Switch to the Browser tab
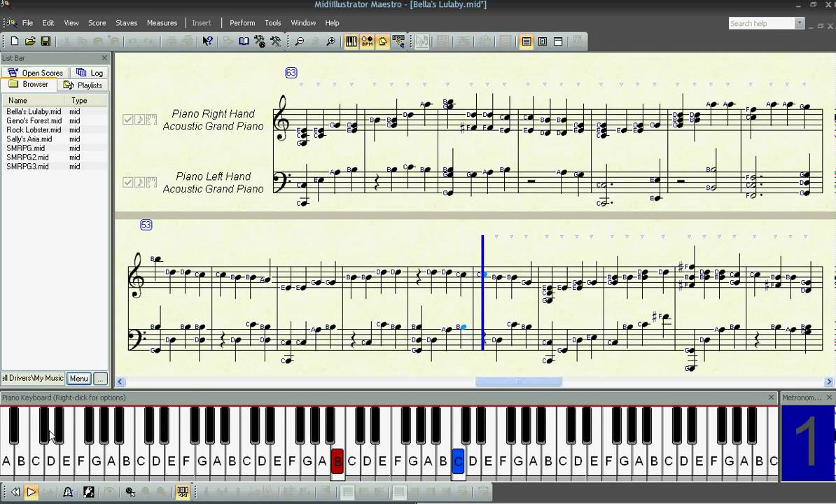The image size is (836, 504). [x=28, y=84]
